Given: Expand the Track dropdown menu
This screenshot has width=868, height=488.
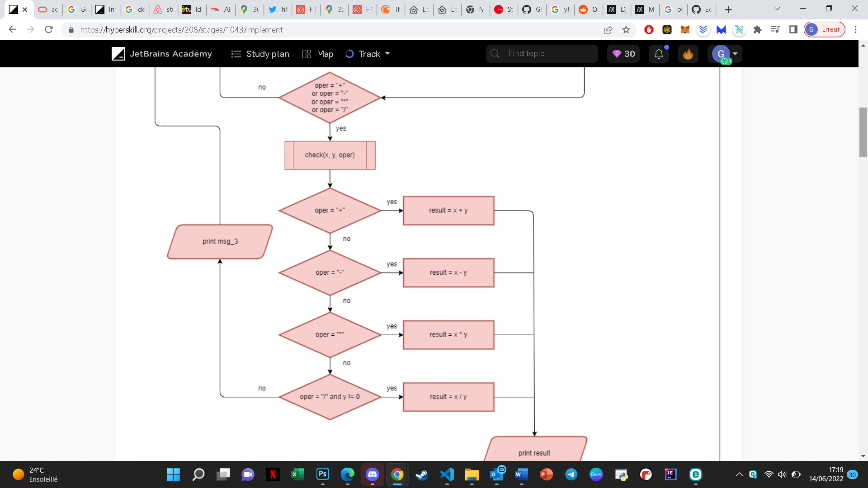Looking at the screenshot, I should click(x=368, y=54).
